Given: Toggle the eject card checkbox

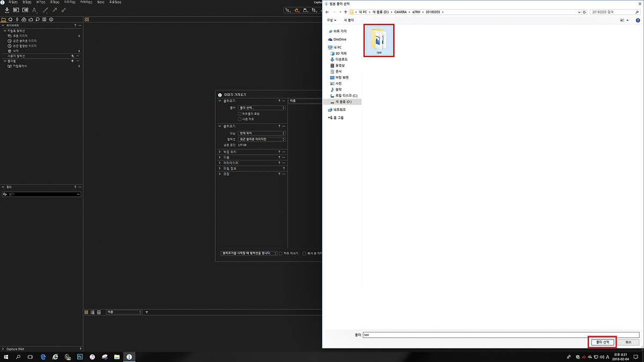Looking at the screenshot, I should click(281, 253).
